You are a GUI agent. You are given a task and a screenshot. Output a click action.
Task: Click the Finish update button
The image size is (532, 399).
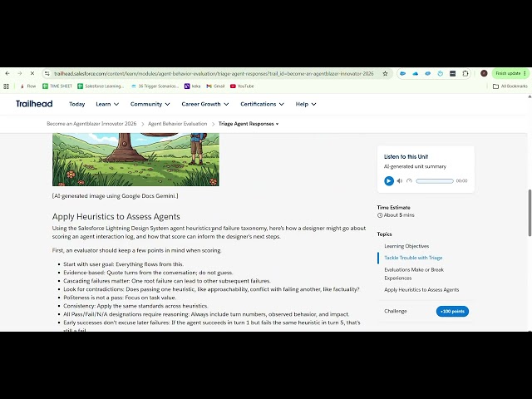click(x=510, y=73)
